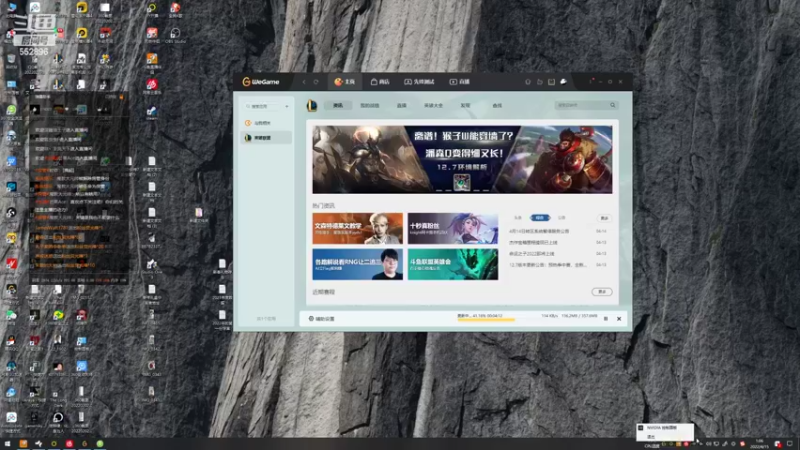Open the 英雄大全 heroes tab

(433, 106)
